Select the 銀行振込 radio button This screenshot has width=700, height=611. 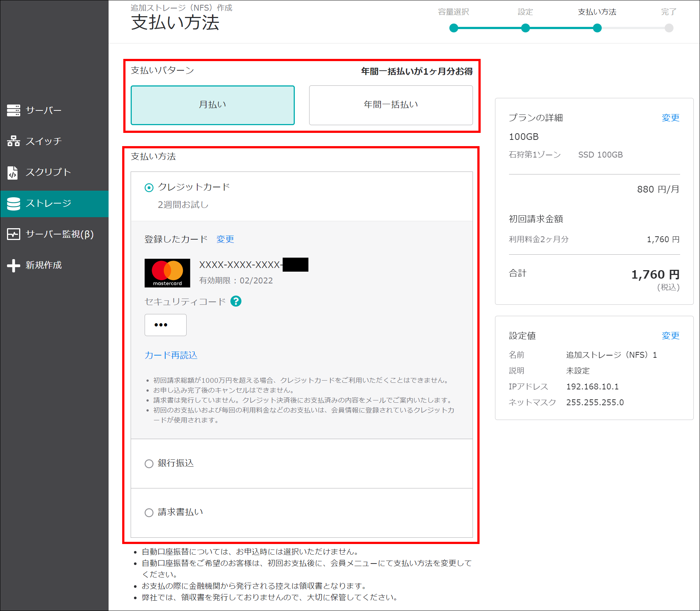click(x=149, y=463)
